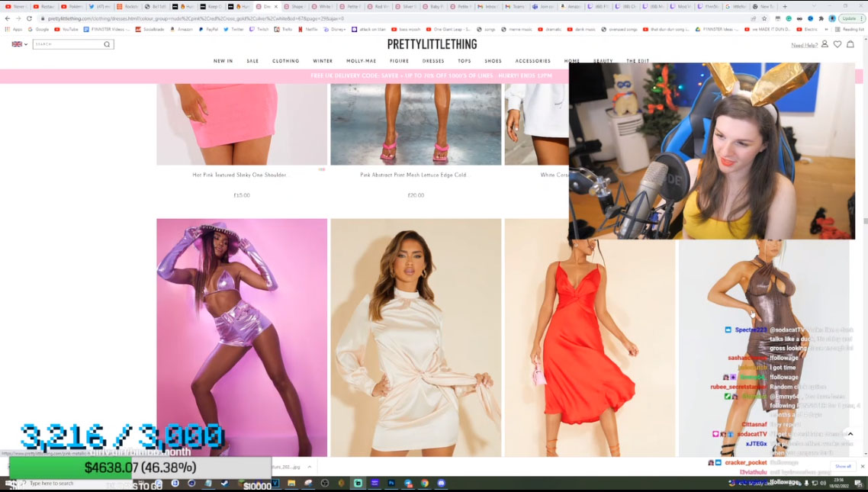
Task: Reload the page with the refresh icon
Action: [x=29, y=18]
